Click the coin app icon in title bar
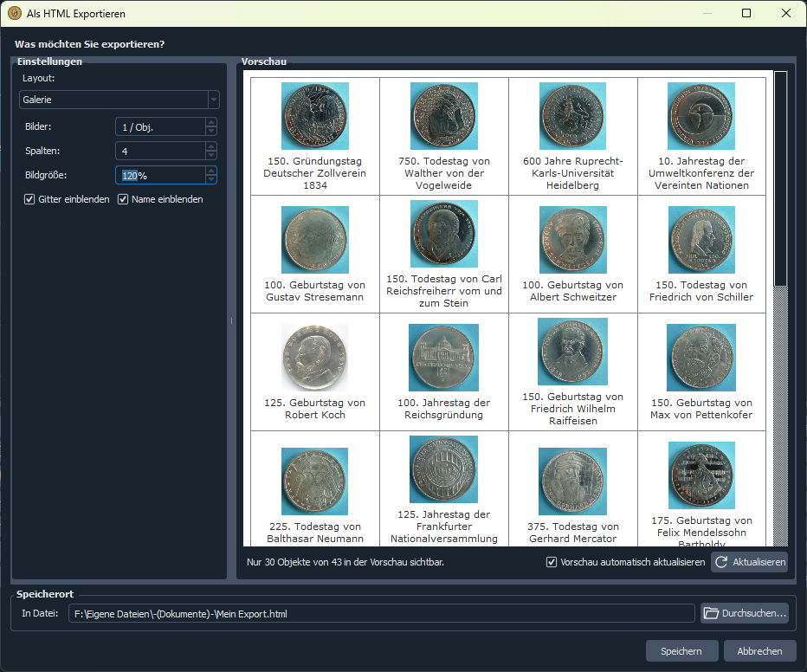Screen dimensions: 807x672 [x=14, y=13]
